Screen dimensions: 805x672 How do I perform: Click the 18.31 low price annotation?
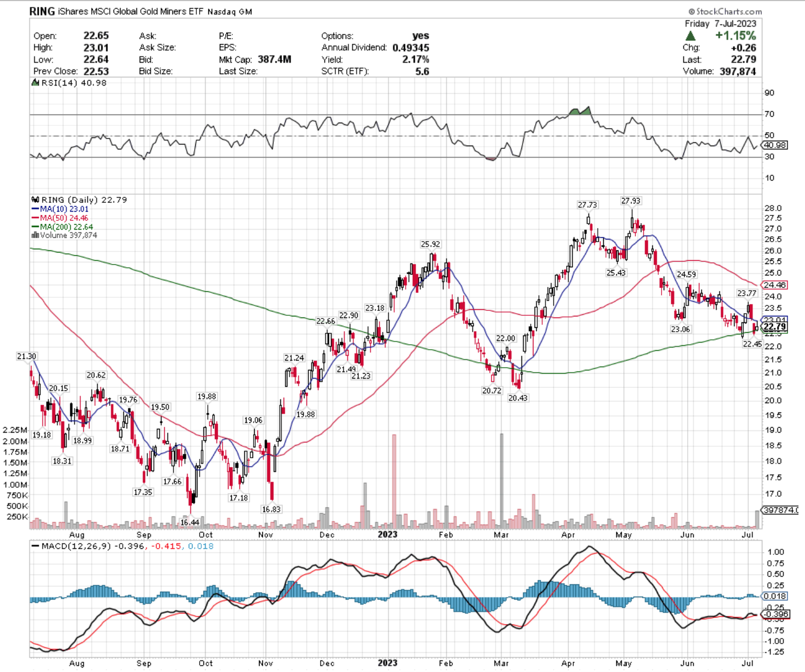(62, 461)
